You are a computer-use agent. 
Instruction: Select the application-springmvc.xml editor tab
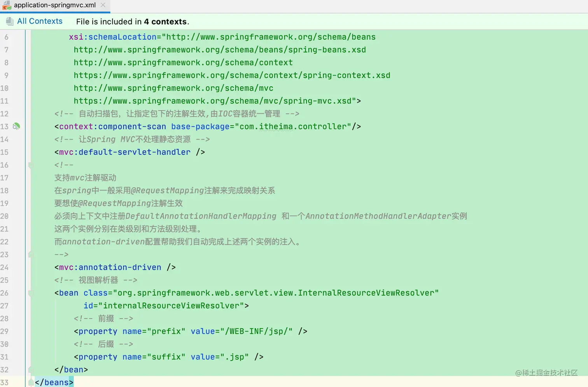coord(55,5)
